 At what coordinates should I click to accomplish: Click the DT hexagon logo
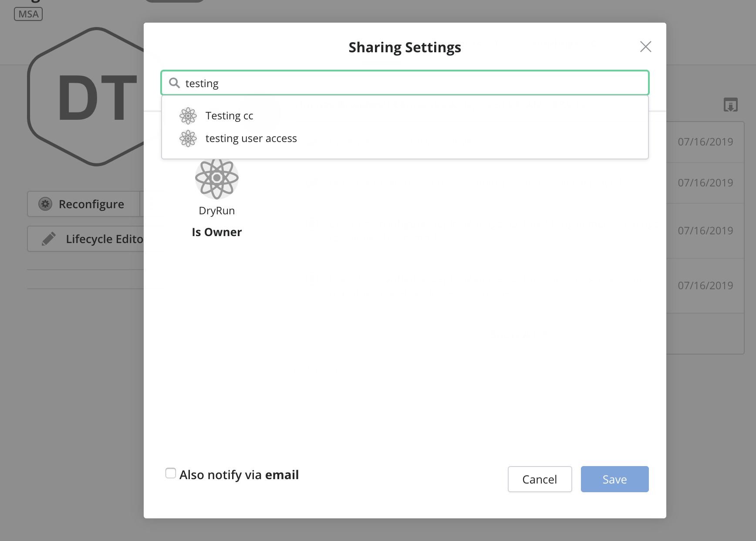point(86,97)
